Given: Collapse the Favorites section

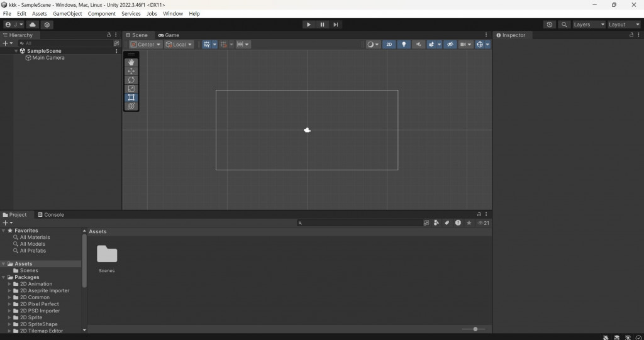Looking at the screenshot, I should click(x=4, y=231).
